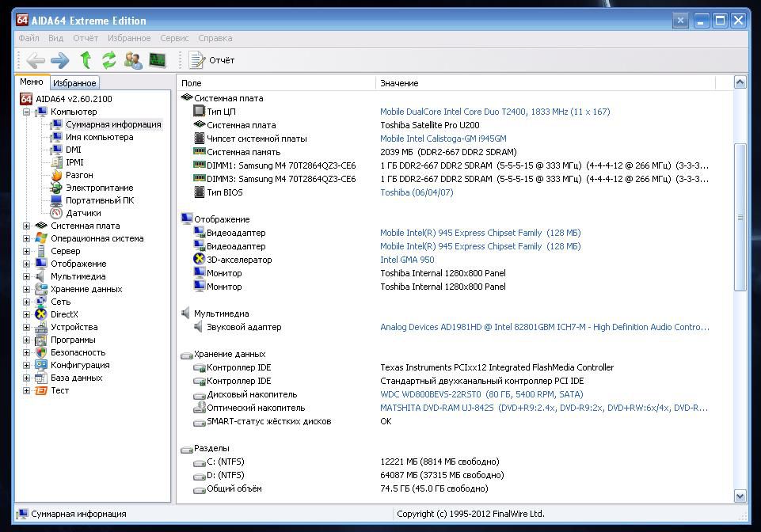The image size is (761, 532).
Task: Expand the Системная плата tree node
Action: 27,226
